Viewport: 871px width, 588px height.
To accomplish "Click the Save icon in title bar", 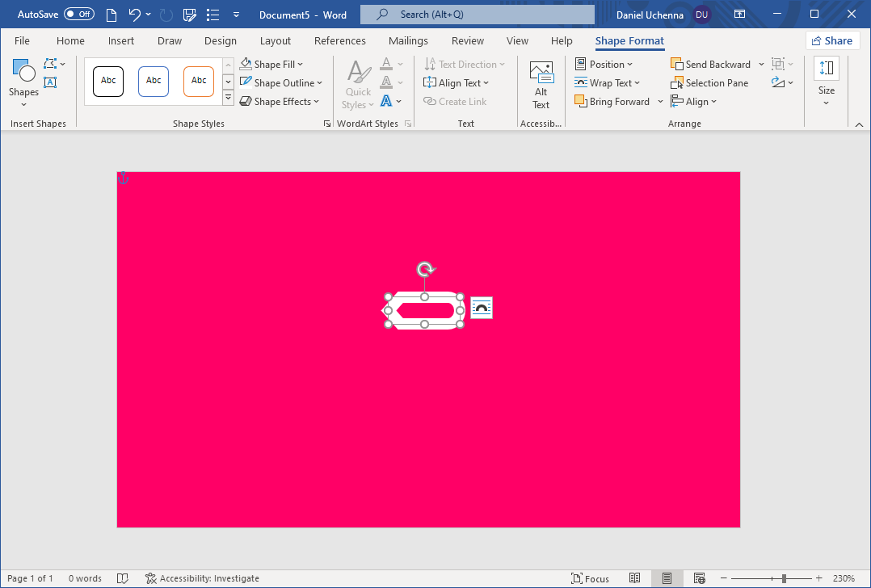I will point(190,15).
